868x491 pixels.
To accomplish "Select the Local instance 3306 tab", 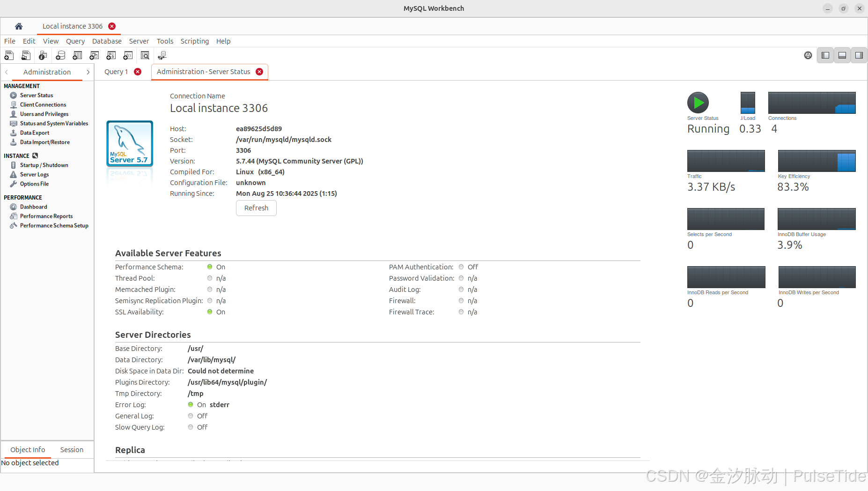I will click(x=73, y=26).
